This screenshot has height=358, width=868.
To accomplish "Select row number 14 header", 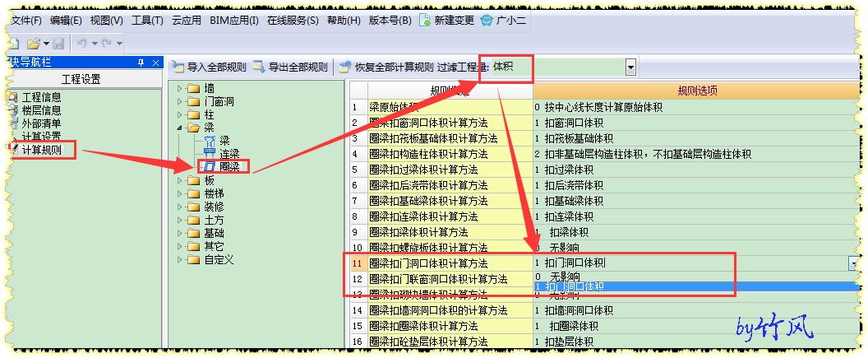I will pyautogui.click(x=358, y=311).
